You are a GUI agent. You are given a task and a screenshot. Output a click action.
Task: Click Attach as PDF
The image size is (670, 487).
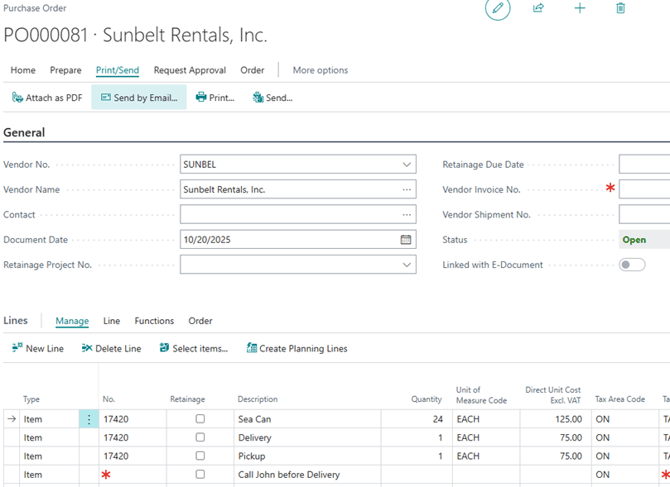tap(47, 98)
